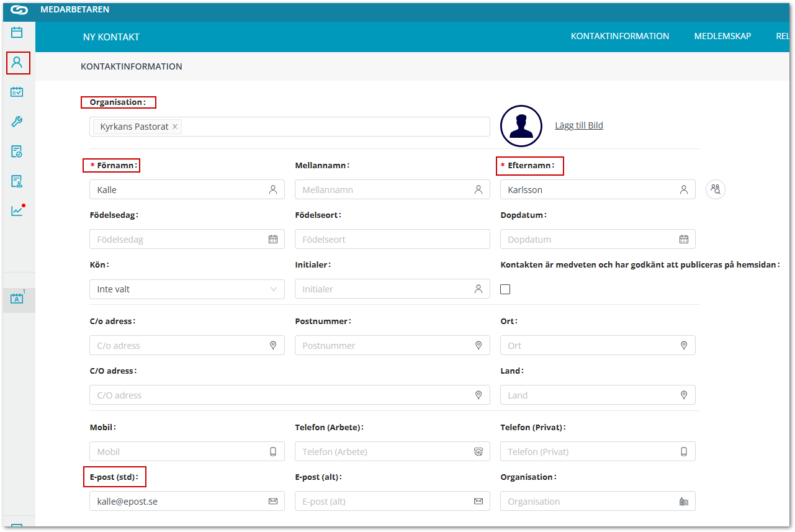Viewport: 795px width, 532px height.
Task: Remove the Kyrkans Pastorat organisation tag
Action: pos(175,127)
